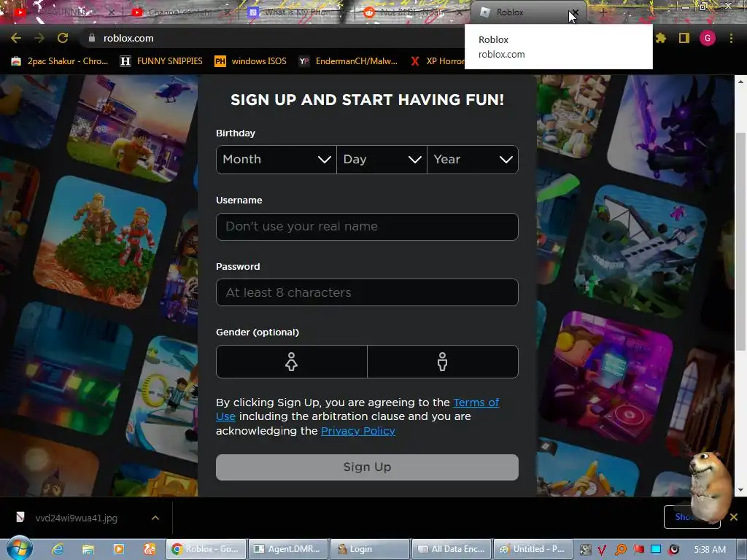The image size is (747, 560).
Task: Expand the Year birthday dropdown
Action: point(473,160)
